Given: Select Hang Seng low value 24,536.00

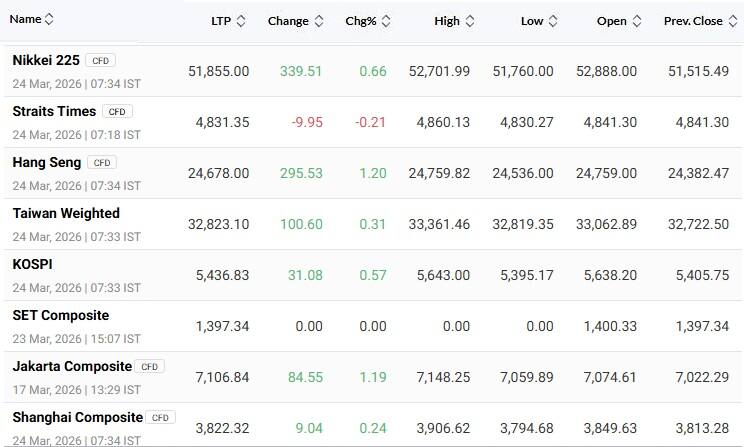Looking at the screenshot, I should coord(523,173).
